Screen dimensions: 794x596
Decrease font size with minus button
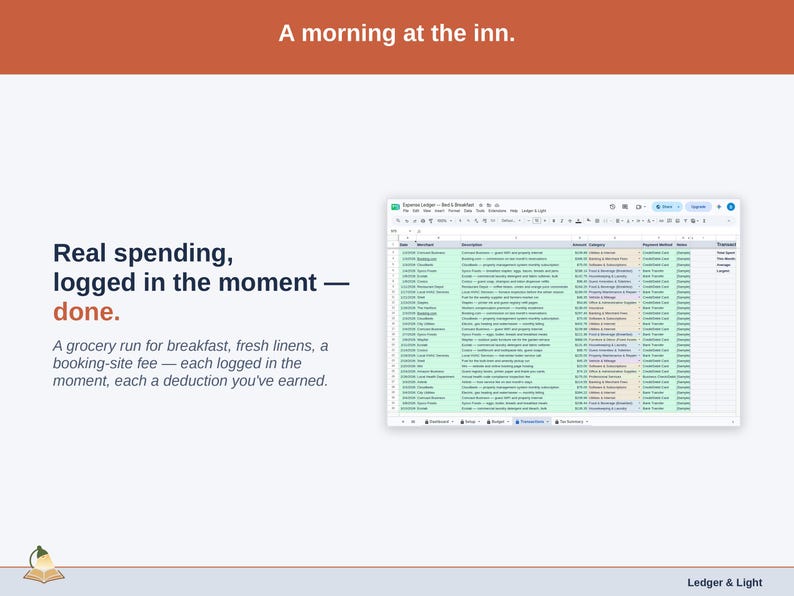tap(529, 221)
